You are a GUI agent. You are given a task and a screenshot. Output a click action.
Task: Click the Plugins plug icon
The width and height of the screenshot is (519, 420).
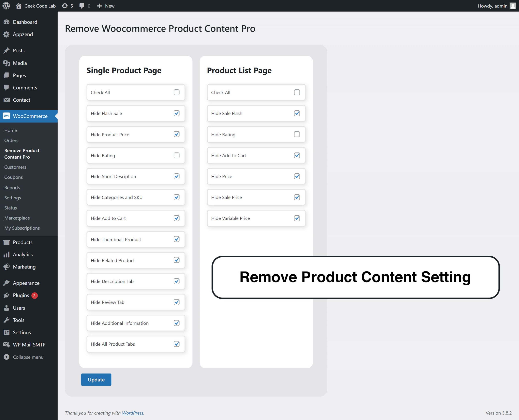[x=6, y=295]
